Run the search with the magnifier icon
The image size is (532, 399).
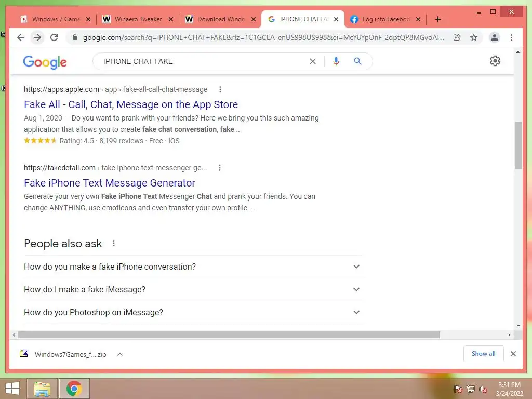(357, 61)
